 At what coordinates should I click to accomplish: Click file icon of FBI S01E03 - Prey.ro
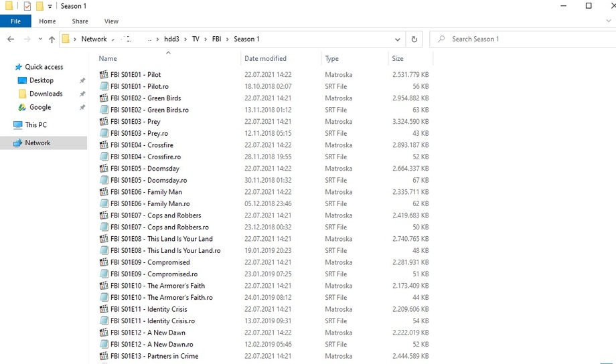[x=104, y=133]
